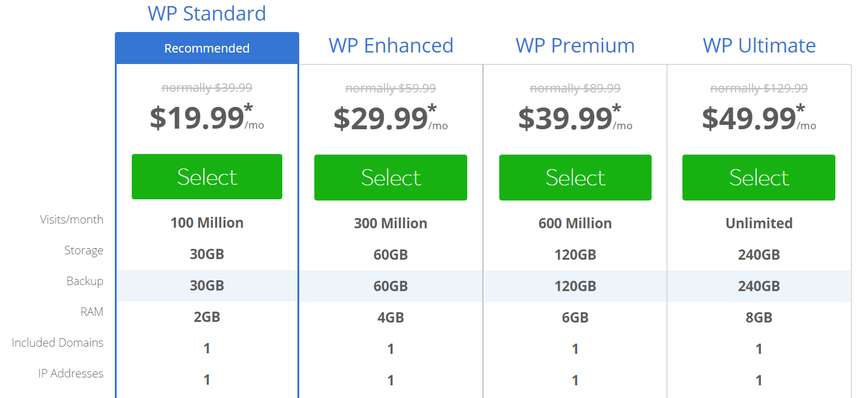Image resolution: width=868 pixels, height=398 pixels.
Task: Click the struck-through normally $129.99 text
Action: pyautogui.click(x=759, y=88)
